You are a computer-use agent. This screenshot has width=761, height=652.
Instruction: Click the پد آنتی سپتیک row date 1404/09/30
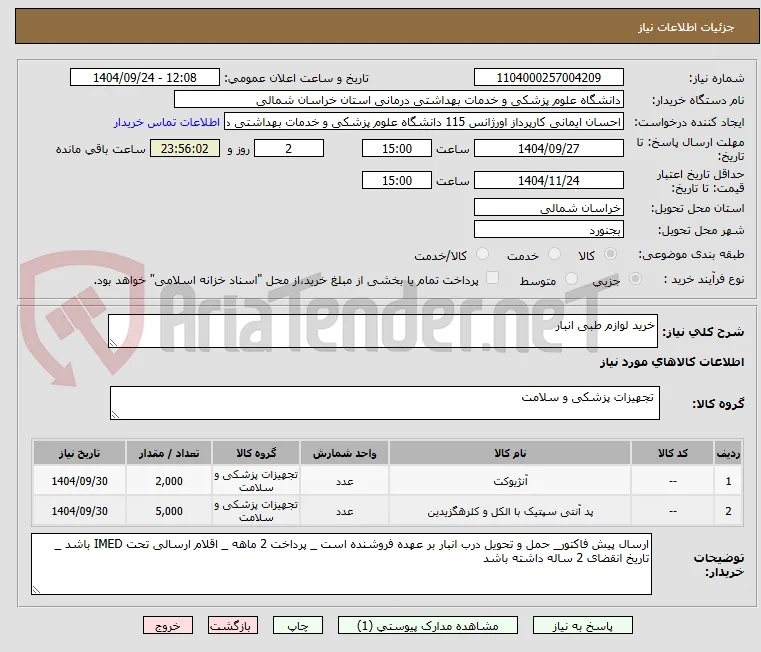(80, 511)
